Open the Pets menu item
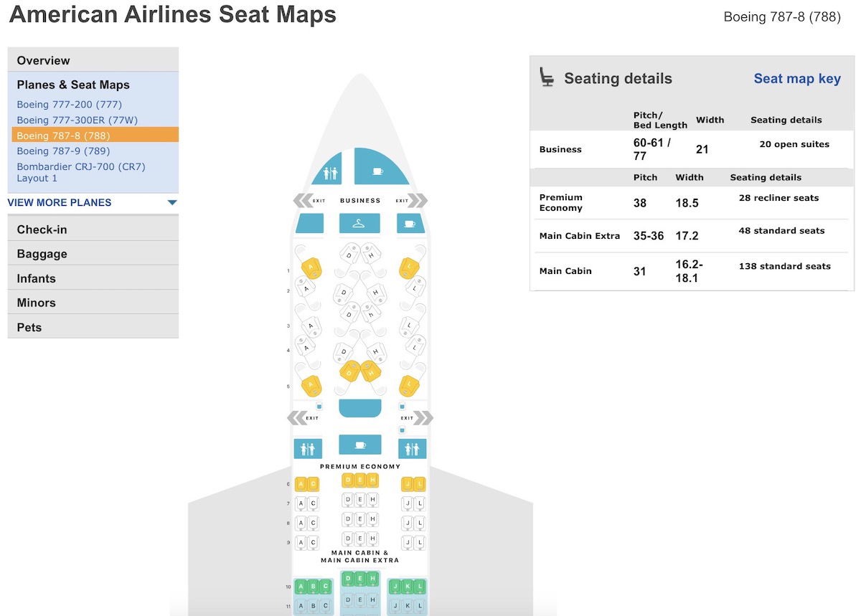The height and width of the screenshot is (616, 861). tap(93, 327)
